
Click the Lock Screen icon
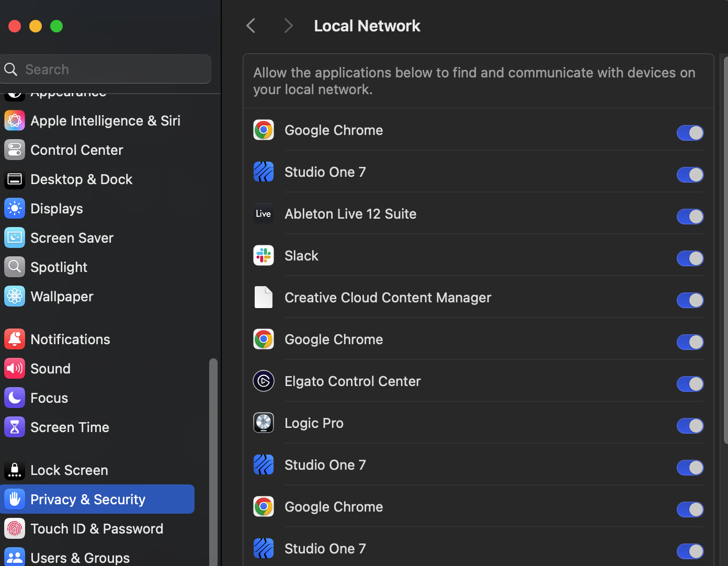(x=15, y=470)
